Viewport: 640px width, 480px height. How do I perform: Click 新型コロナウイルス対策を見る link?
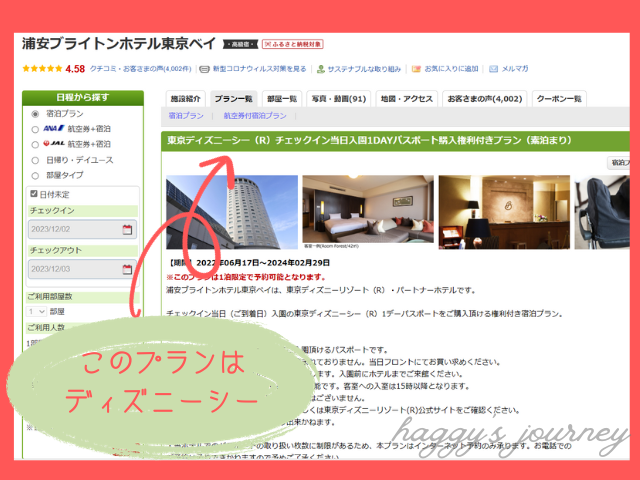[260, 69]
